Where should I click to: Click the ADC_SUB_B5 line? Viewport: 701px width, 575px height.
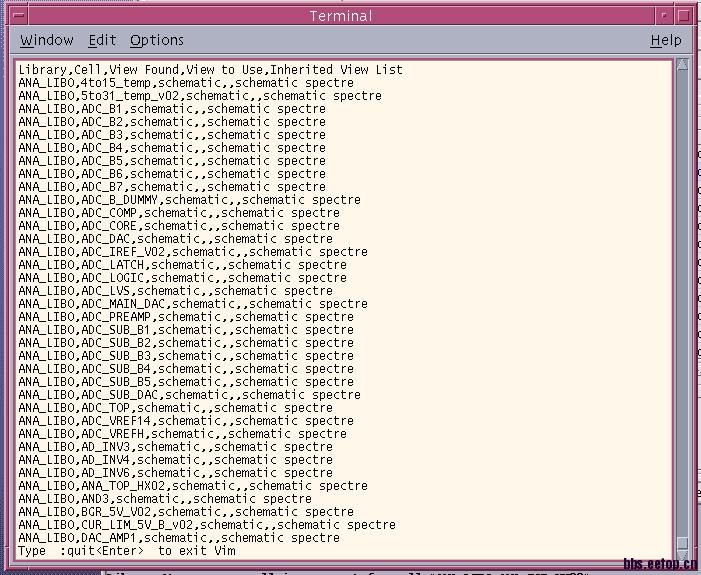click(x=186, y=381)
